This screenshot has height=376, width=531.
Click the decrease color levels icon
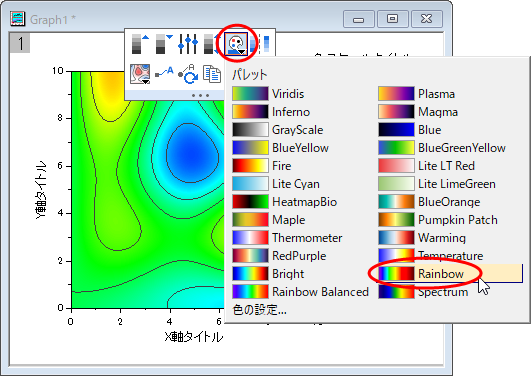[164, 44]
